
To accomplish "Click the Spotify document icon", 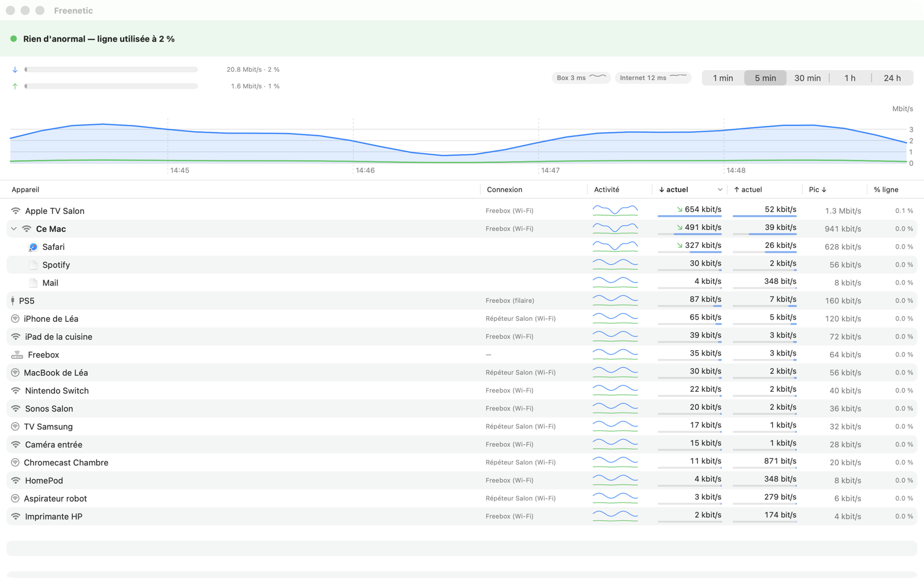I will (33, 265).
